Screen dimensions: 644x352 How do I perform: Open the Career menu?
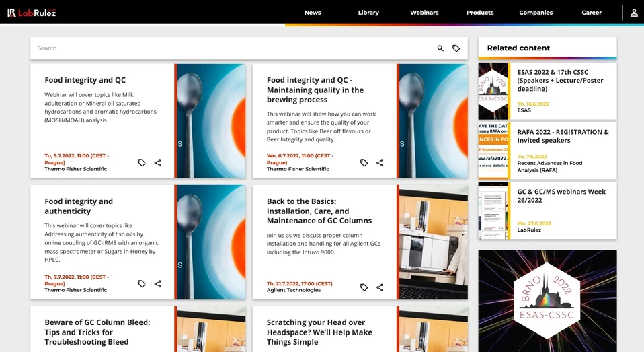(592, 13)
